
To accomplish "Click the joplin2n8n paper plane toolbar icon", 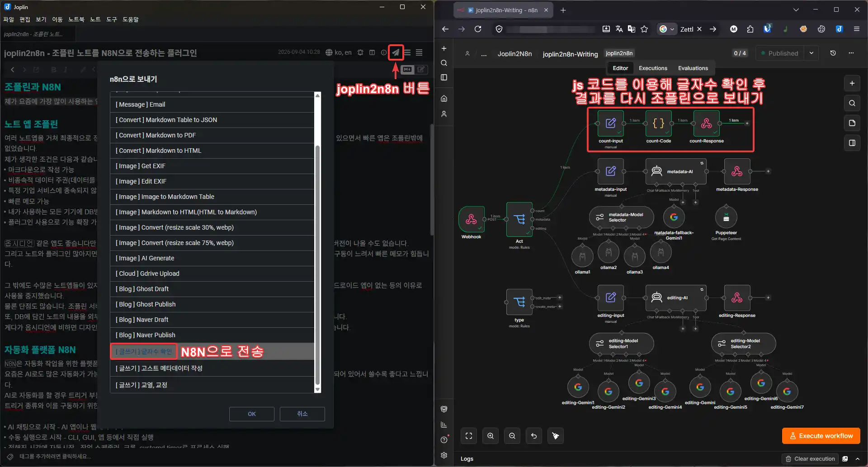I will point(396,52).
